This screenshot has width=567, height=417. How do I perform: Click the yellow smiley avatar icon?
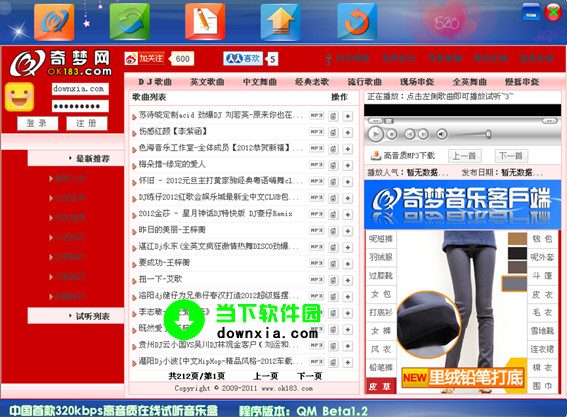pyautogui.click(x=20, y=97)
